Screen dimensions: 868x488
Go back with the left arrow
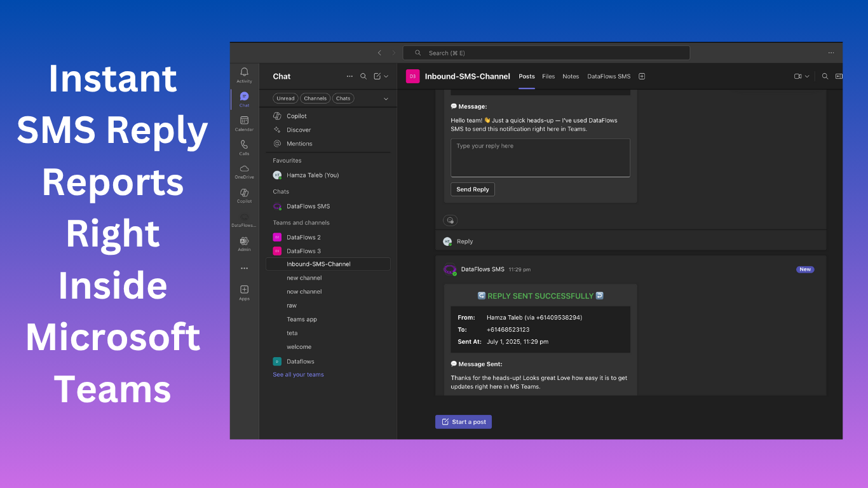379,53
